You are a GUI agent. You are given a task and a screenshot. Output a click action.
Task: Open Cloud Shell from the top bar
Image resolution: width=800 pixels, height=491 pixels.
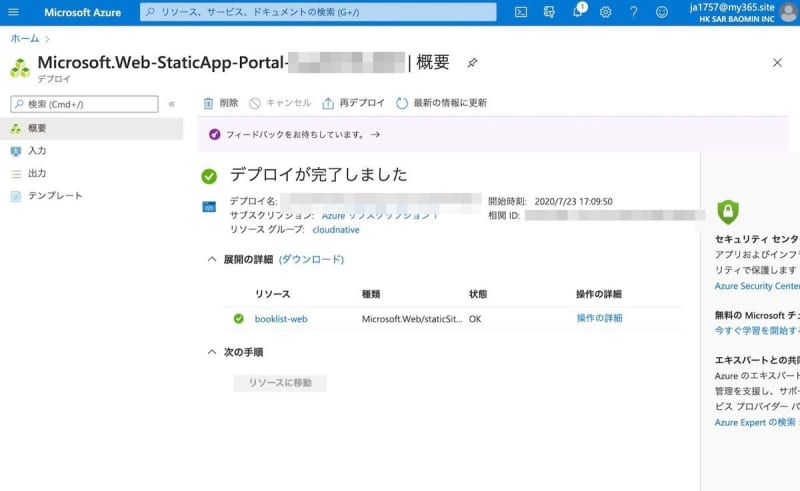521,12
